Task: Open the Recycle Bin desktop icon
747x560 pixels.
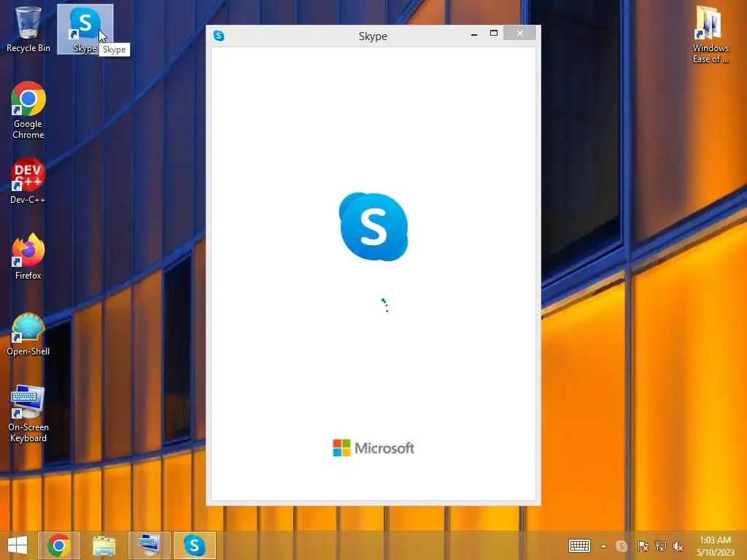Action: point(28,29)
